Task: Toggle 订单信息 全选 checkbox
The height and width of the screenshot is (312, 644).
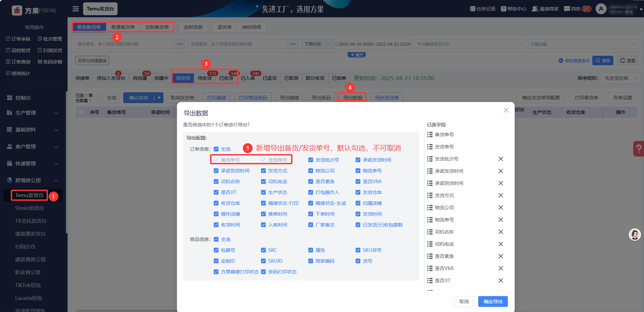Action: pyautogui.click(x=216, y=149)
